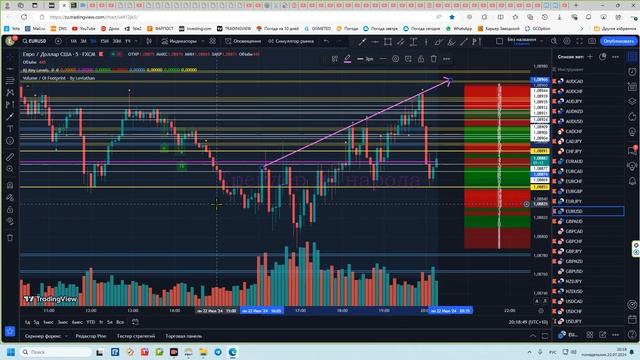Select the left sidebar ruler measure tool
The height and width of the screenshot is (360, 640).
click(x=10, y=157)
